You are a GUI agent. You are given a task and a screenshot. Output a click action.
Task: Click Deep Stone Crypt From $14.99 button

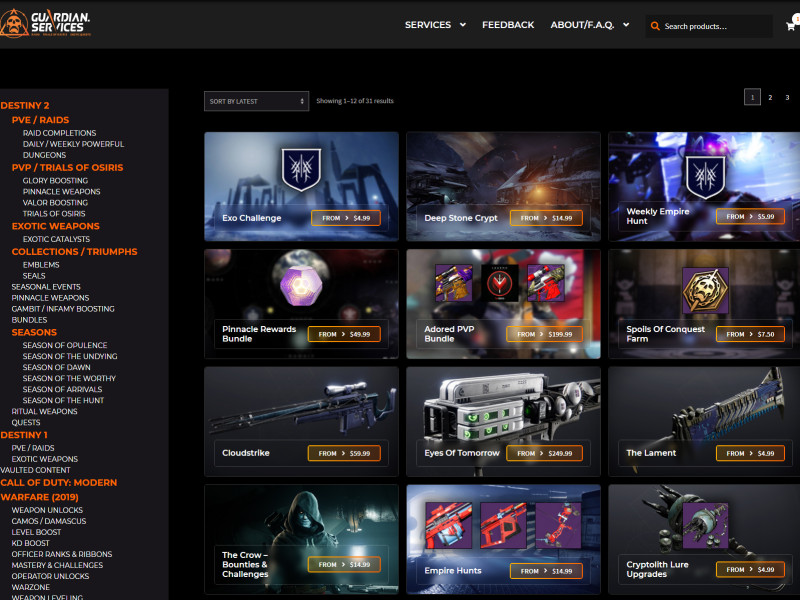pos(546,218)
